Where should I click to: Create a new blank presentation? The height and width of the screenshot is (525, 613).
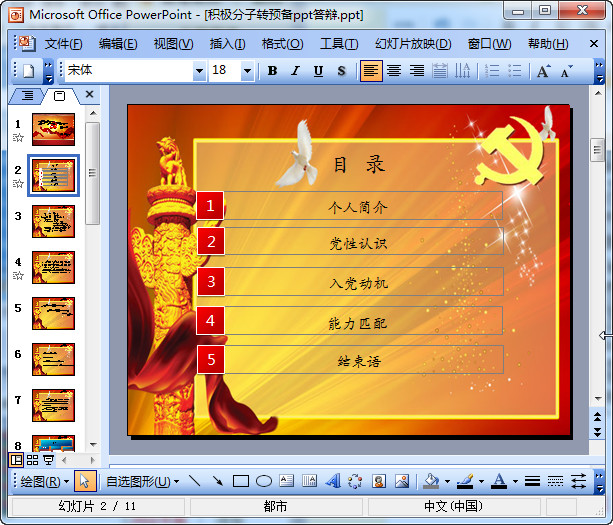click(x=29, y=71)
